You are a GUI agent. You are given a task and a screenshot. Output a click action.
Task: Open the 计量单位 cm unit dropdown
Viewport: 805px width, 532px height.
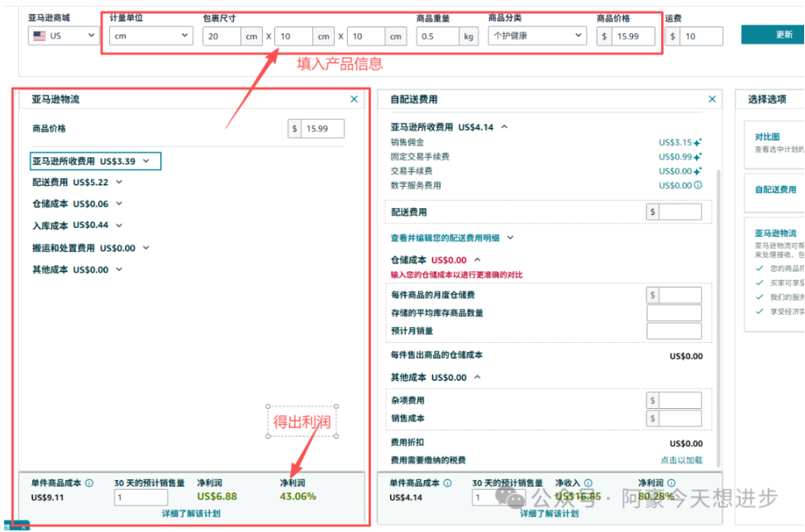coord(151,36)
